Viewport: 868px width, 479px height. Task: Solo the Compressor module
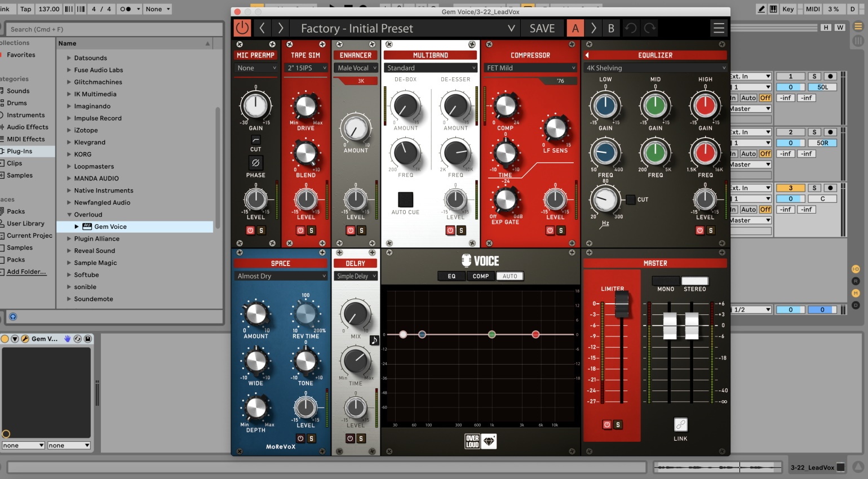point(560,230)
